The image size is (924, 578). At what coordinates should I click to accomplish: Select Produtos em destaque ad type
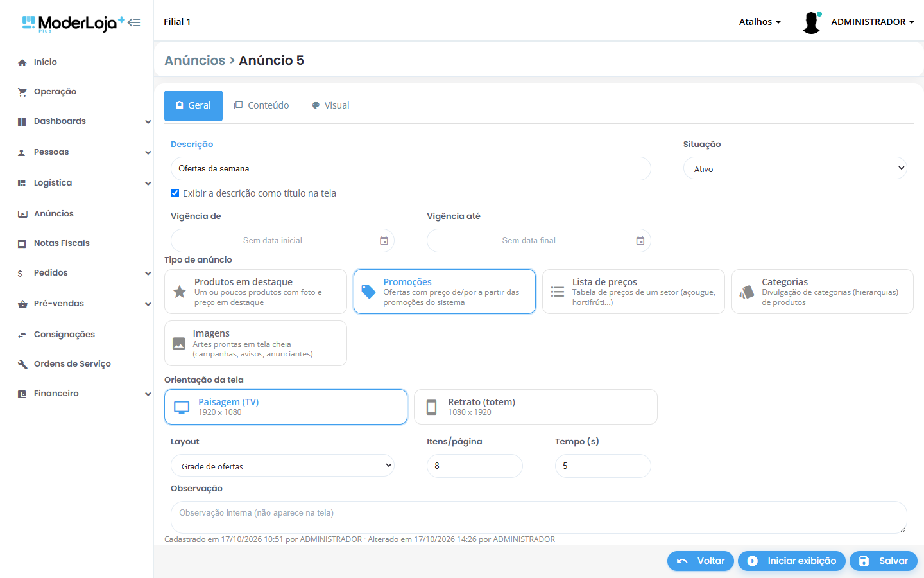(x=255, y=292)
